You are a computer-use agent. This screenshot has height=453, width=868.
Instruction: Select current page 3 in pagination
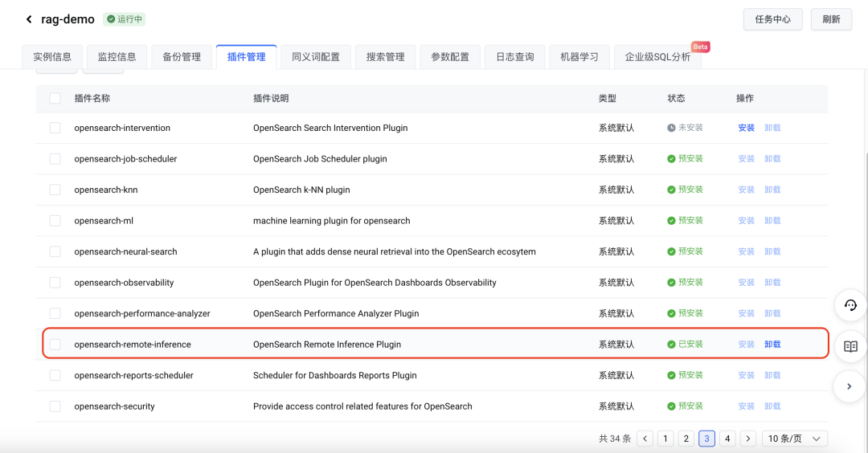point(706,439)
